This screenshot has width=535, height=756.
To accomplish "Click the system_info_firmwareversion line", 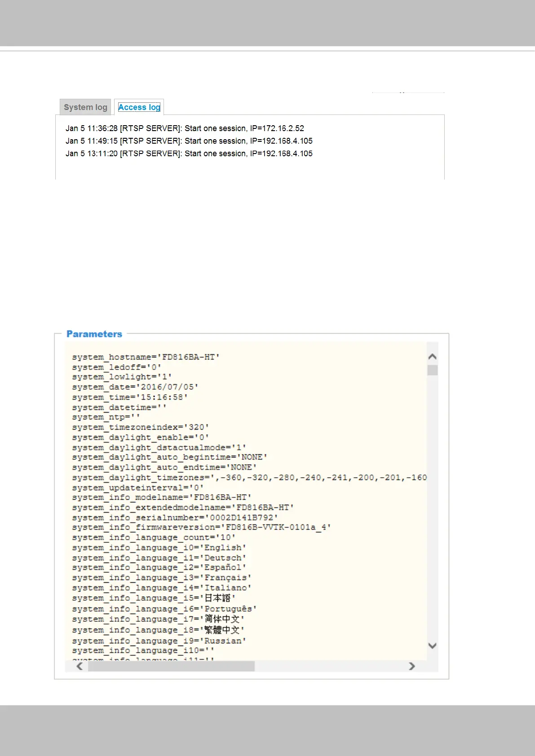I will pyautogui.click(x=201, y=527).
